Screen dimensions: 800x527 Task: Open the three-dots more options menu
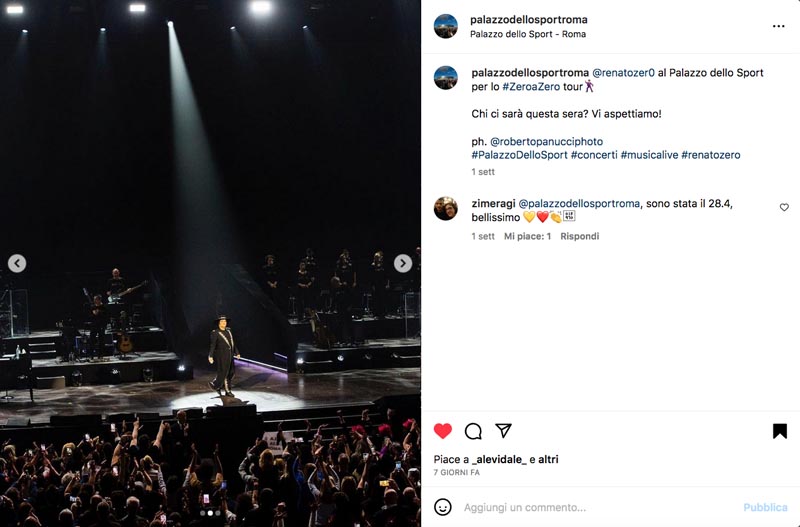[x=778, y=26]
